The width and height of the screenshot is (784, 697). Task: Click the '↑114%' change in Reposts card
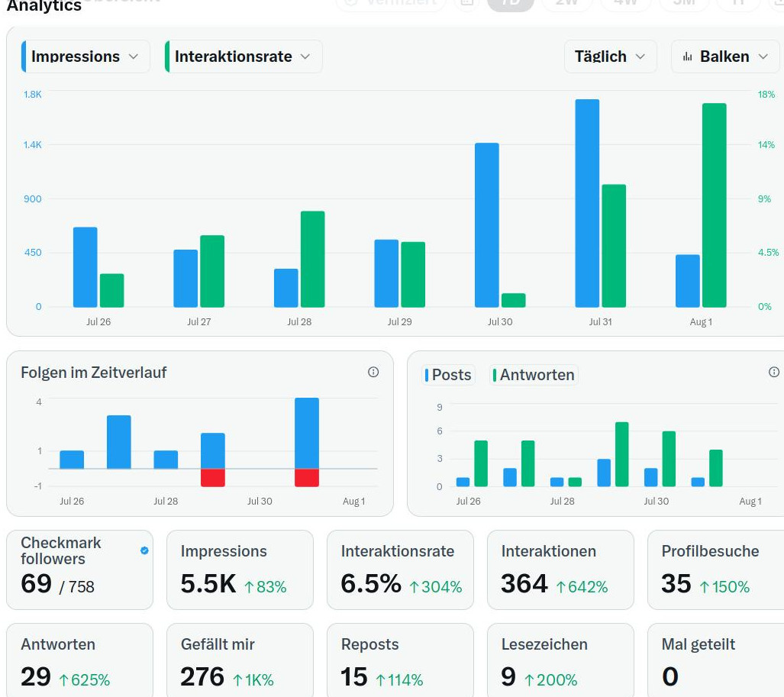399,680
